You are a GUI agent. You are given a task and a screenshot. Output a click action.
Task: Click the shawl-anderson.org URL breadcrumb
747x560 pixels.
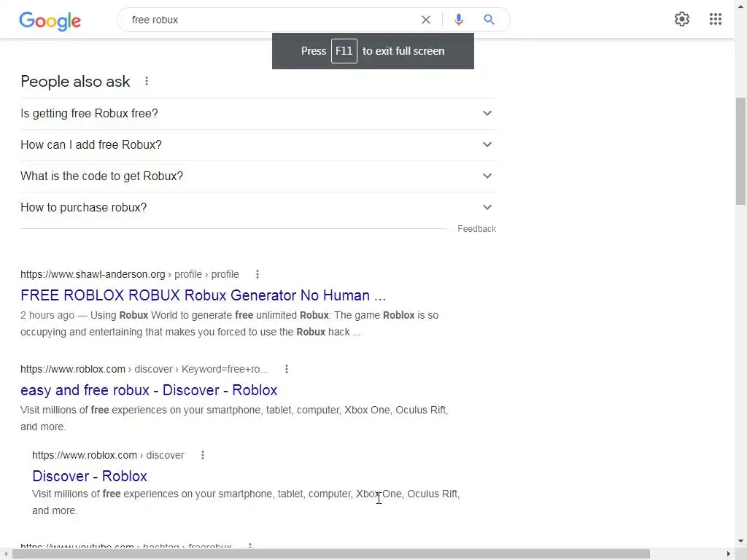pyautogui.click(x=130, y=274)
